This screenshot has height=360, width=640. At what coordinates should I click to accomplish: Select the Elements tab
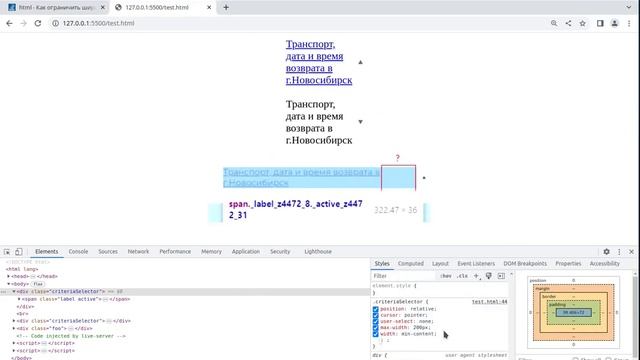tap(47, 252)
